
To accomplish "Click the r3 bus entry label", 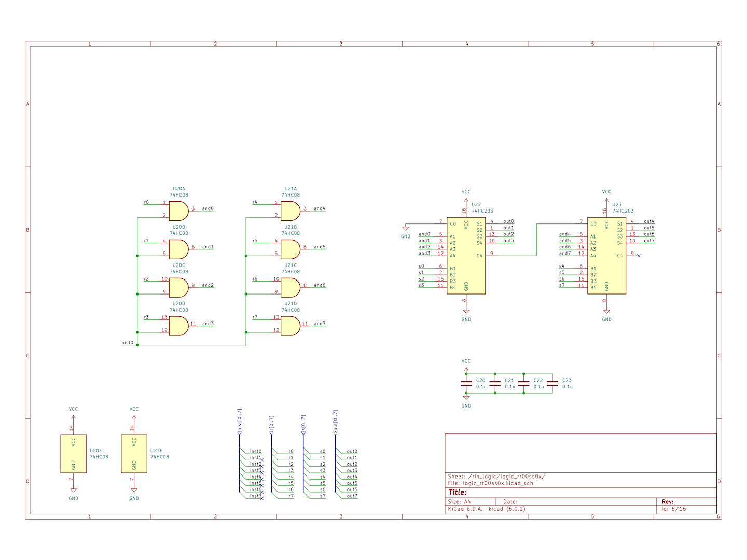I will [291, 470].
